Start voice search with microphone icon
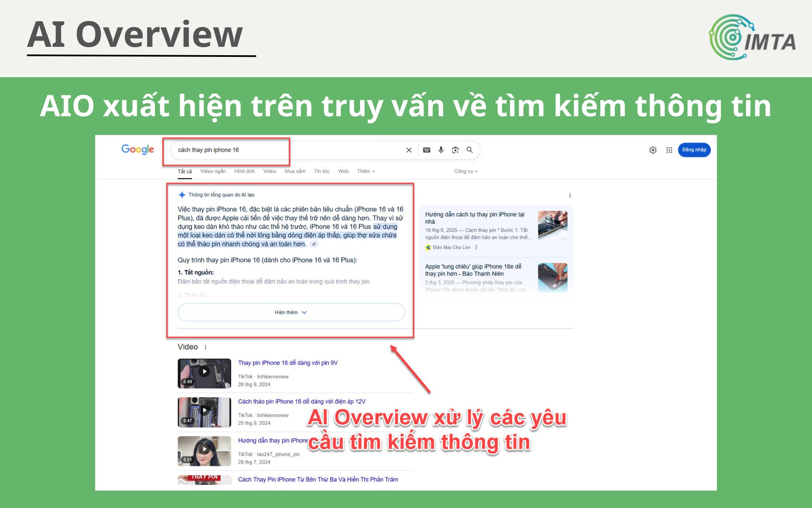The image size is (812, 508). point(441,150)
